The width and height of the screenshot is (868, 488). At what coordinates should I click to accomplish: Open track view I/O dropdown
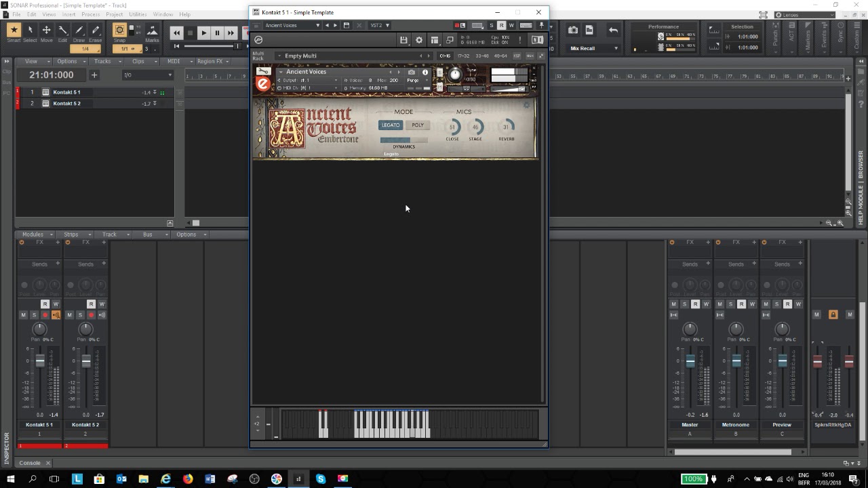pyautogui.click(x=147, y=75)
